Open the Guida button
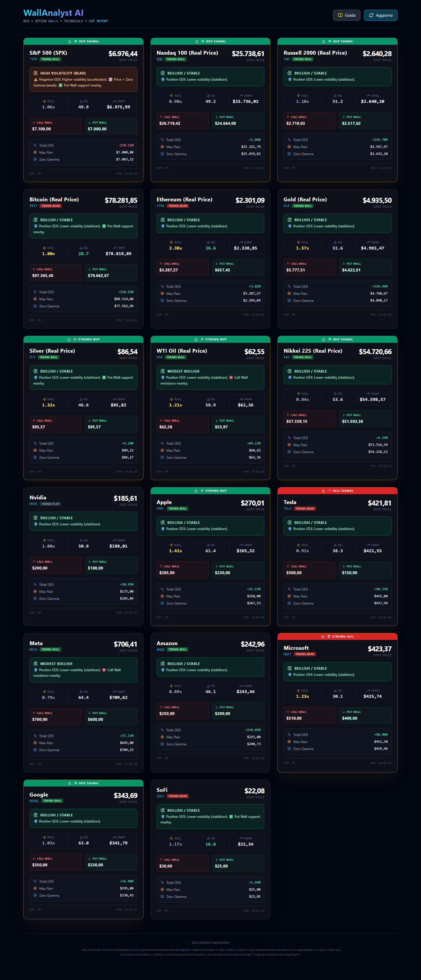 [x=346, y=15]
